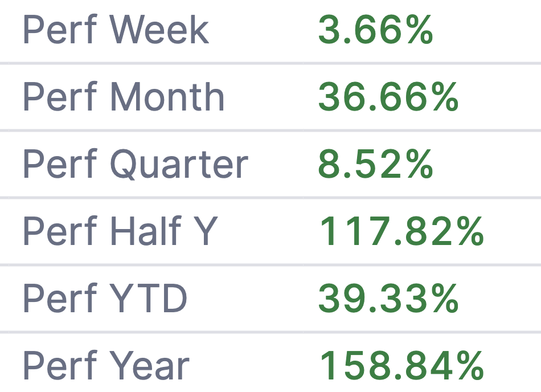
Task: Select the 117.82% half-year performance value
Action: point(401,231)
